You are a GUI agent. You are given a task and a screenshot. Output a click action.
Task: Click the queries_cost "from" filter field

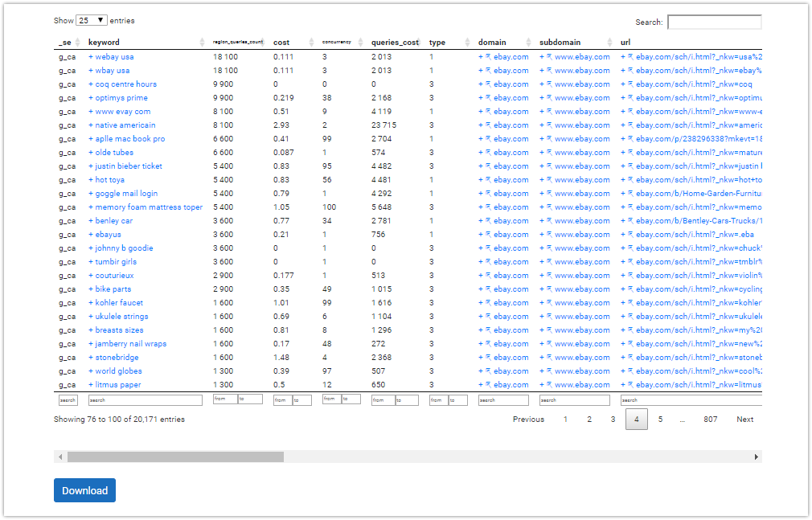pyautogui.click(x=383, y=400)
